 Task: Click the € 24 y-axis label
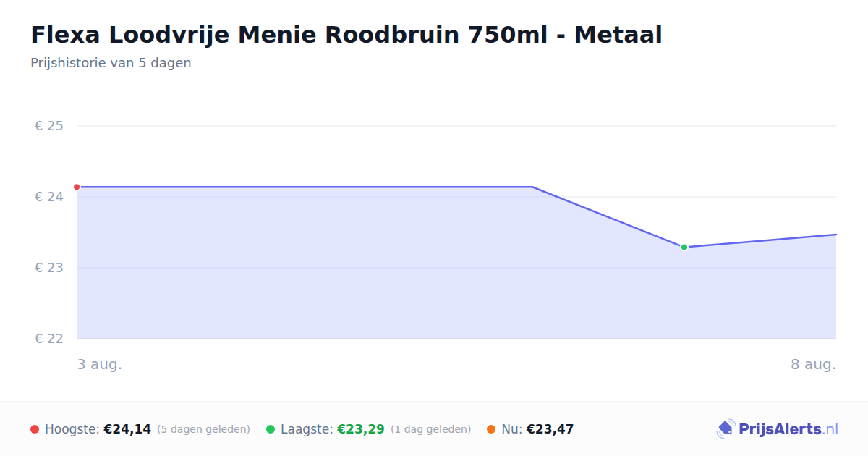pos(49,197)
